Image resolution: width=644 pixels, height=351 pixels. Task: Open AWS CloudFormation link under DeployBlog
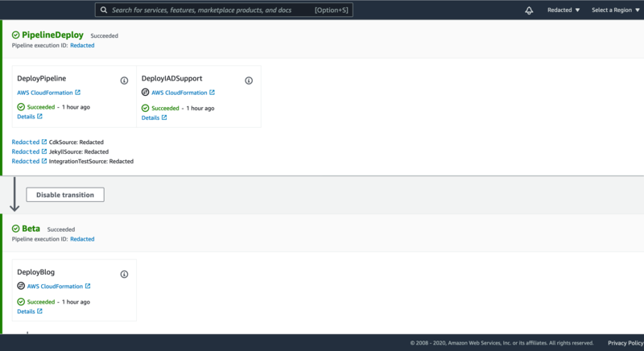[55, 287]
